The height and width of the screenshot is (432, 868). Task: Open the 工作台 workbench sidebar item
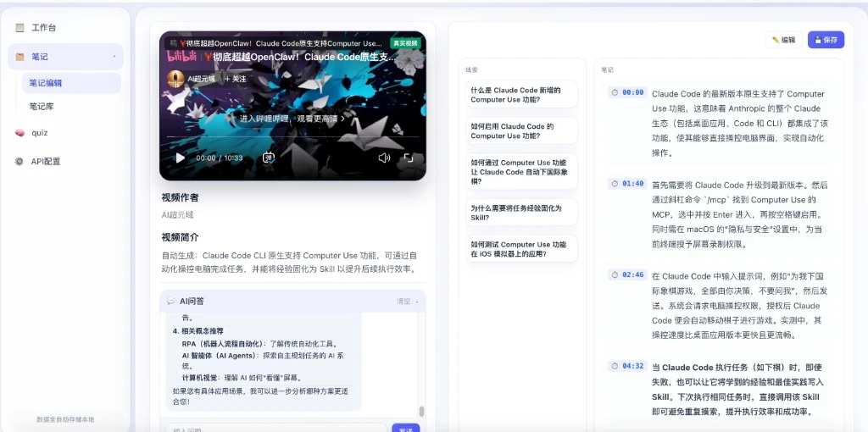tap(65, 28)
